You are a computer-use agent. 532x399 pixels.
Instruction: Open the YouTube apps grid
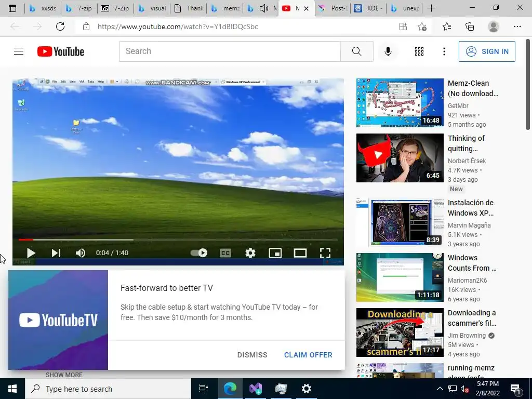click(x=419, y=51)
